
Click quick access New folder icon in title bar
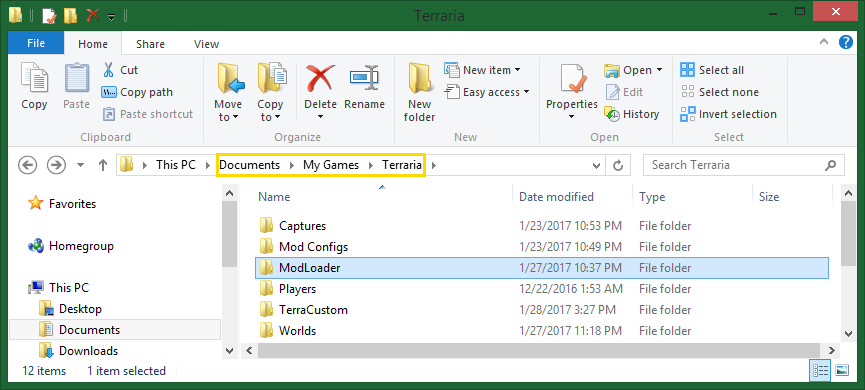tap(71, 15)
